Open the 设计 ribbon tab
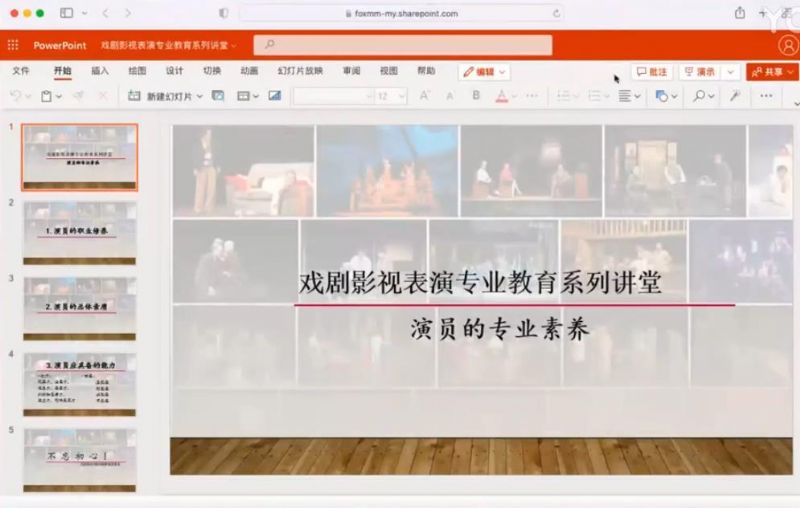Screen dimensions: 800x508 pos(174,71)
